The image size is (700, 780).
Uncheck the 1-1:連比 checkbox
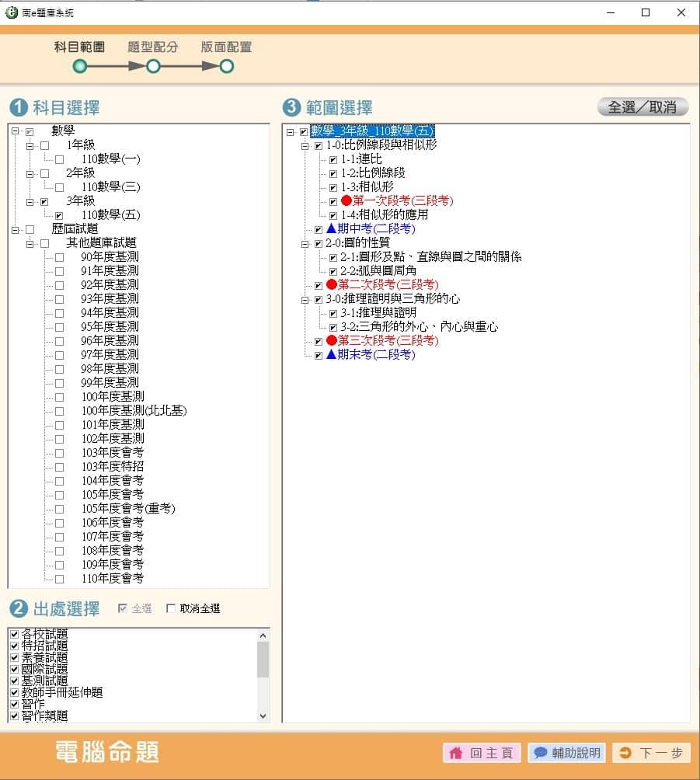tap(333, 160)
